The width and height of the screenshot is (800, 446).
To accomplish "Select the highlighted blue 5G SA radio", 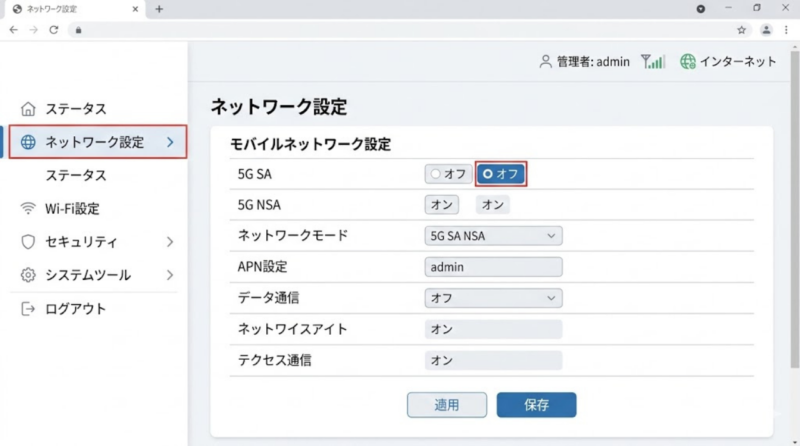I will [x=501, y=174].
